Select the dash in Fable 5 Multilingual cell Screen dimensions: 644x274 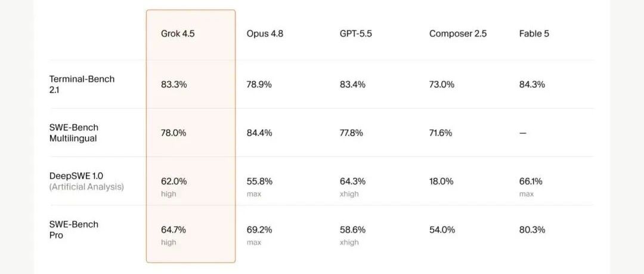pyautogui.click(x=523, y=133)
